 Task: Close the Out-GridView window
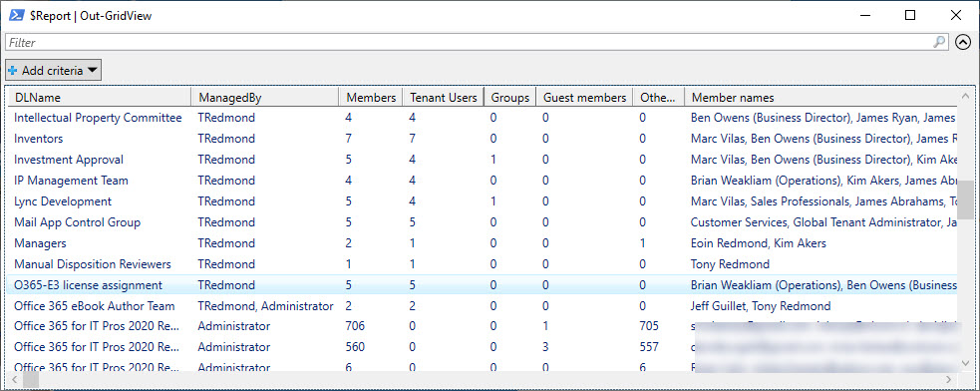coord(956,16)
